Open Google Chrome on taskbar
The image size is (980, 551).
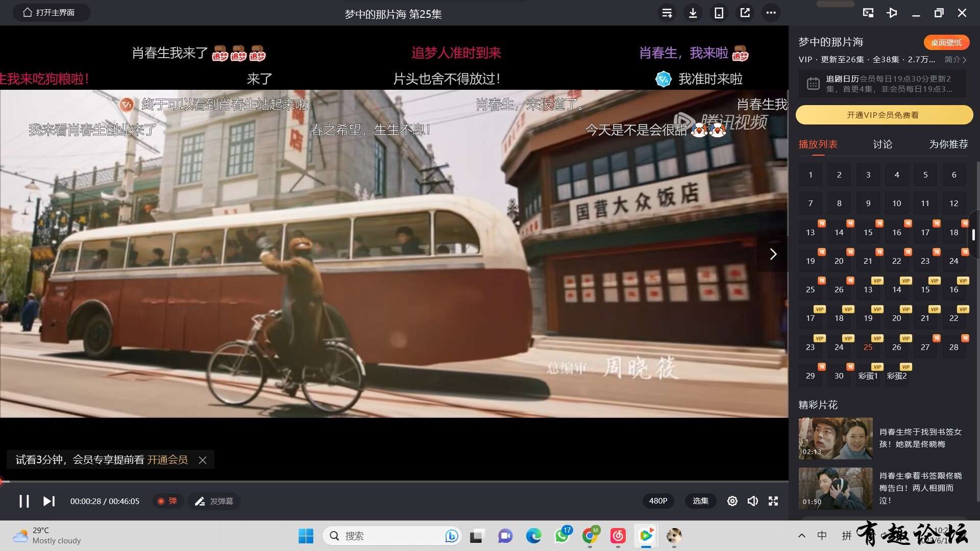coord(590,536)
